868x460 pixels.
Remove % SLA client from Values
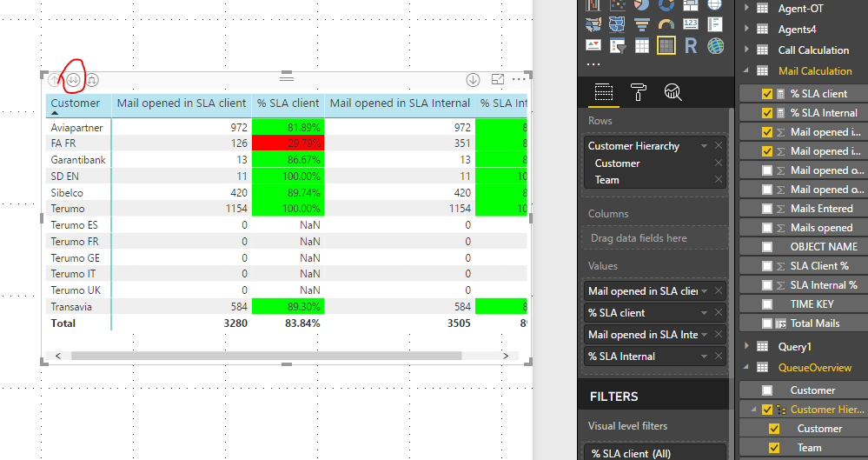click(719, 312)
